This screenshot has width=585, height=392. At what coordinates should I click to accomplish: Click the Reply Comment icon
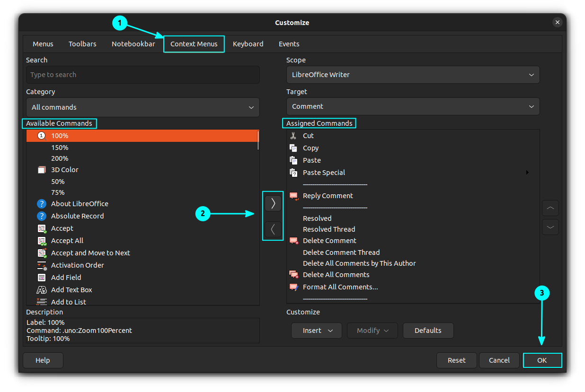coord(293,196)
